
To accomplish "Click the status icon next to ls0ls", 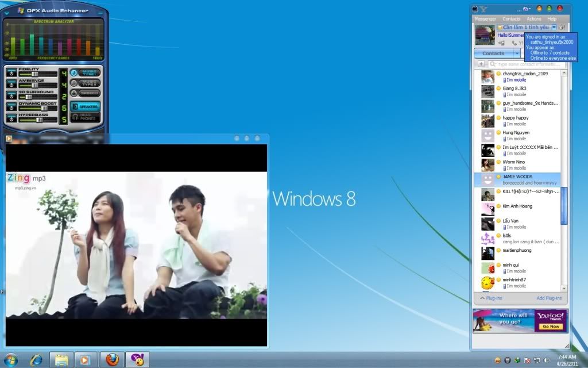I will (x=498, y=235).
